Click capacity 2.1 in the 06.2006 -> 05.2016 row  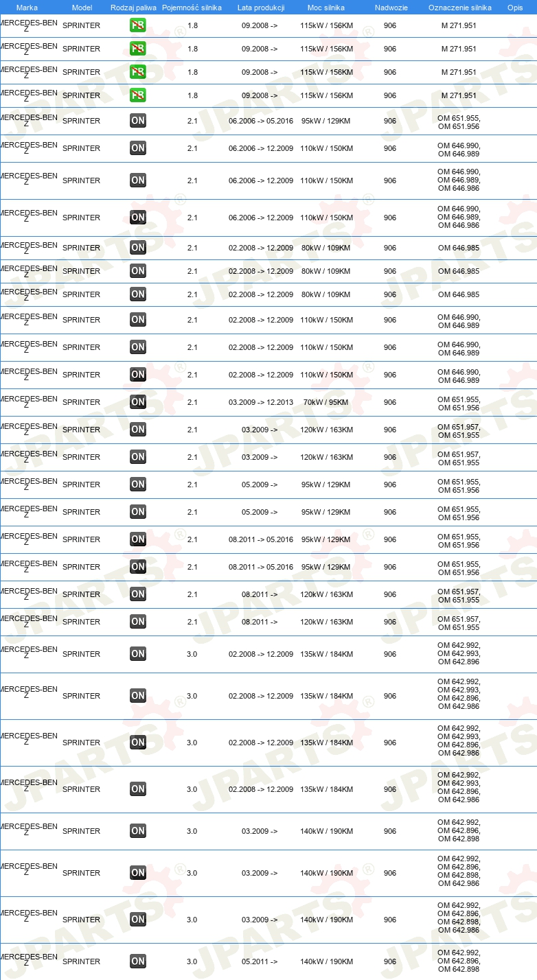pos(192,121)
